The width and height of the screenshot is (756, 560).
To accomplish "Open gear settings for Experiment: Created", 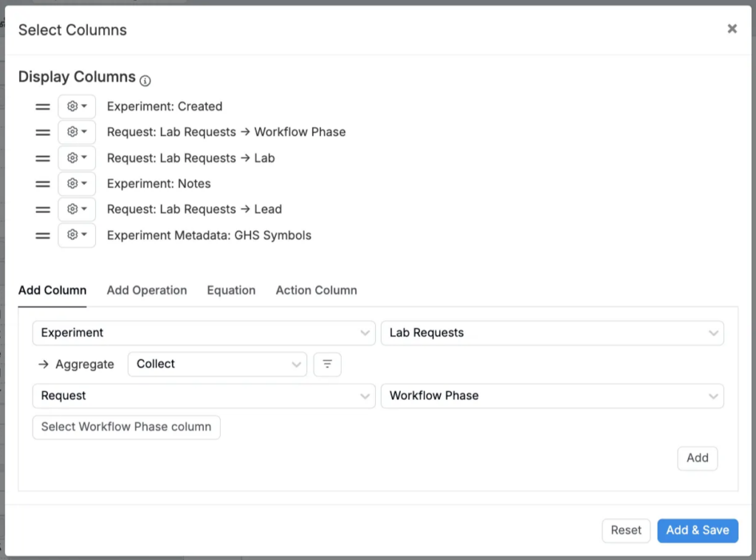I will 77,106.
